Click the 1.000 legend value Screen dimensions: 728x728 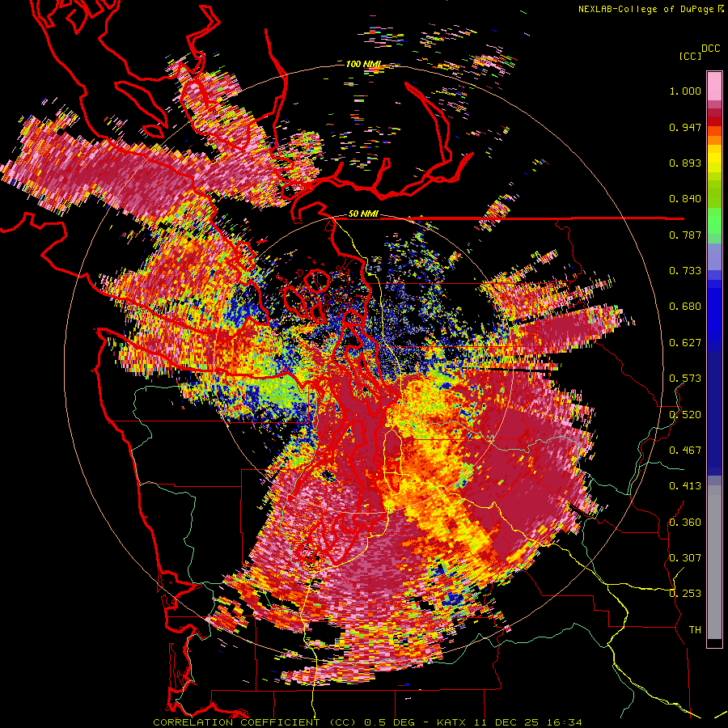click(x=685, y=91)
